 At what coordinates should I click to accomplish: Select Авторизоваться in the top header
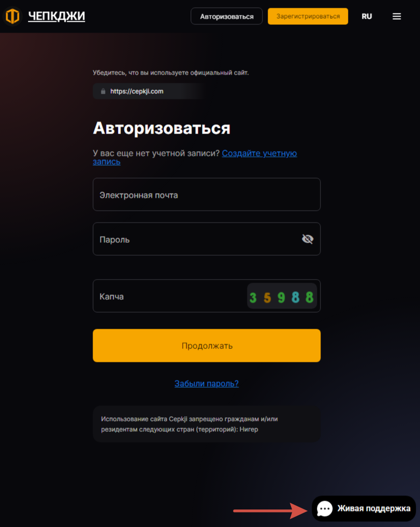(227, 16)
